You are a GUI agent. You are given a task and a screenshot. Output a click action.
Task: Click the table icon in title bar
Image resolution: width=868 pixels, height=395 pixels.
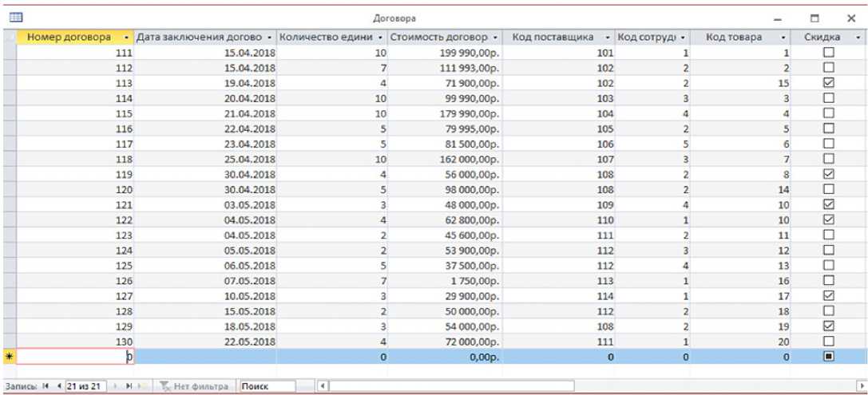(16, 18)
